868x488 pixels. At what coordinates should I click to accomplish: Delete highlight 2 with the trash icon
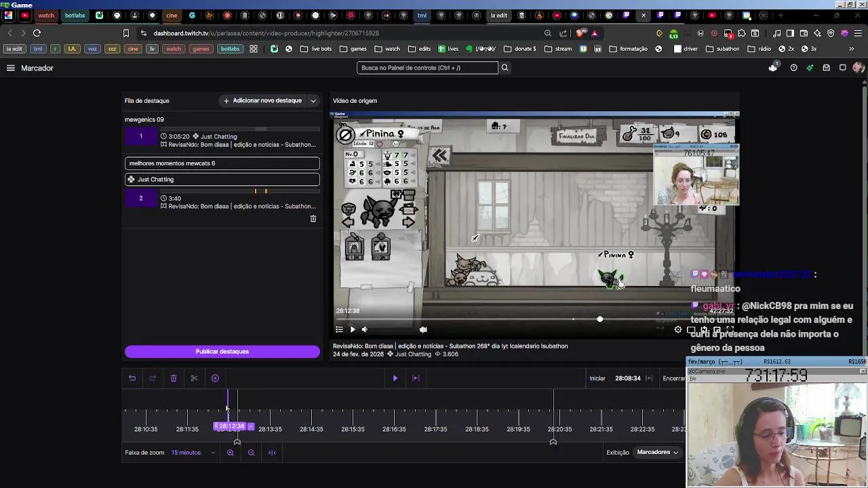313,219
